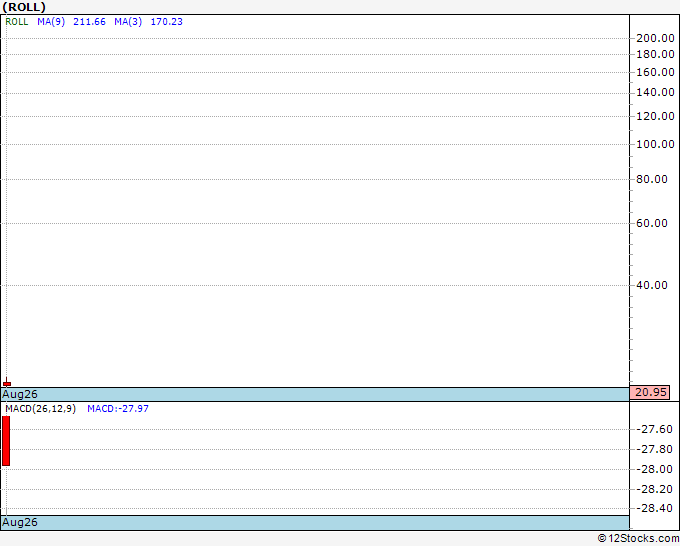Click the -28.40 MACD axis label
This screenshot has height=546, width=680.
(655, 508)
